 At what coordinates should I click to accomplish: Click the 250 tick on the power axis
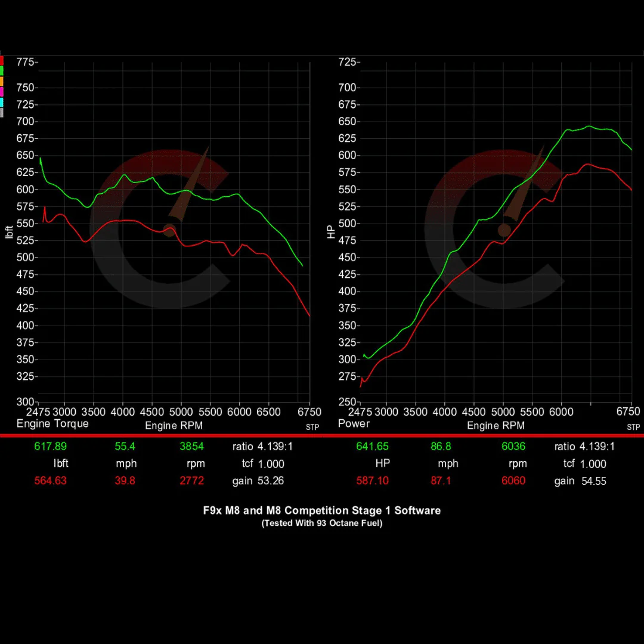[x=347, y=402]
